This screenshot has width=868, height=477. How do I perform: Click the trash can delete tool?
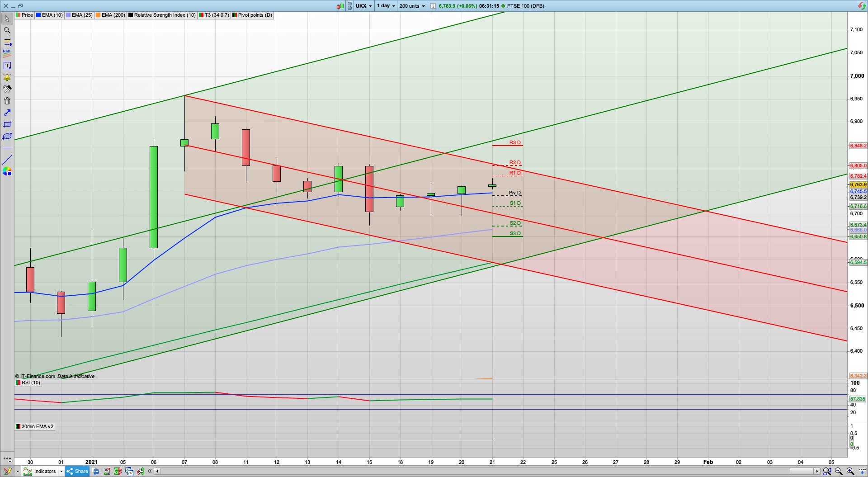point(7,101)
